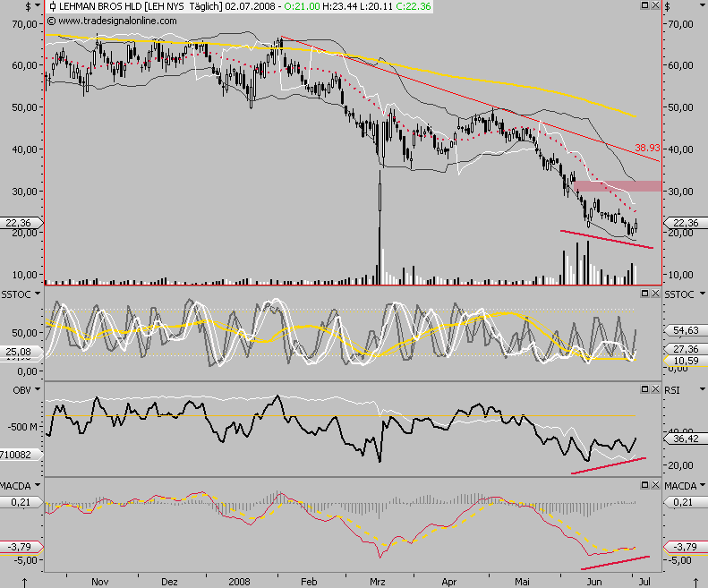Select the right 22,36 price marker
Viewport: 708px width, 588px height.
pos(685,223)
